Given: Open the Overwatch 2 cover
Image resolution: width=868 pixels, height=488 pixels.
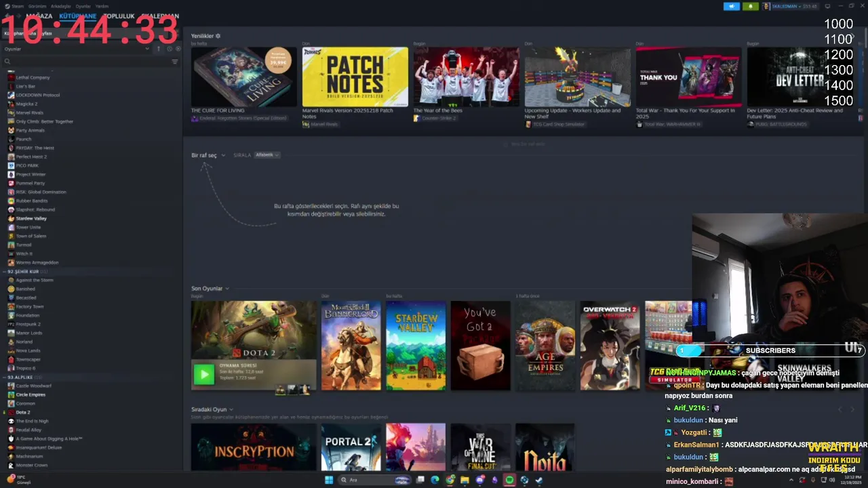Looking at the screenshot, I should [610, 346].
